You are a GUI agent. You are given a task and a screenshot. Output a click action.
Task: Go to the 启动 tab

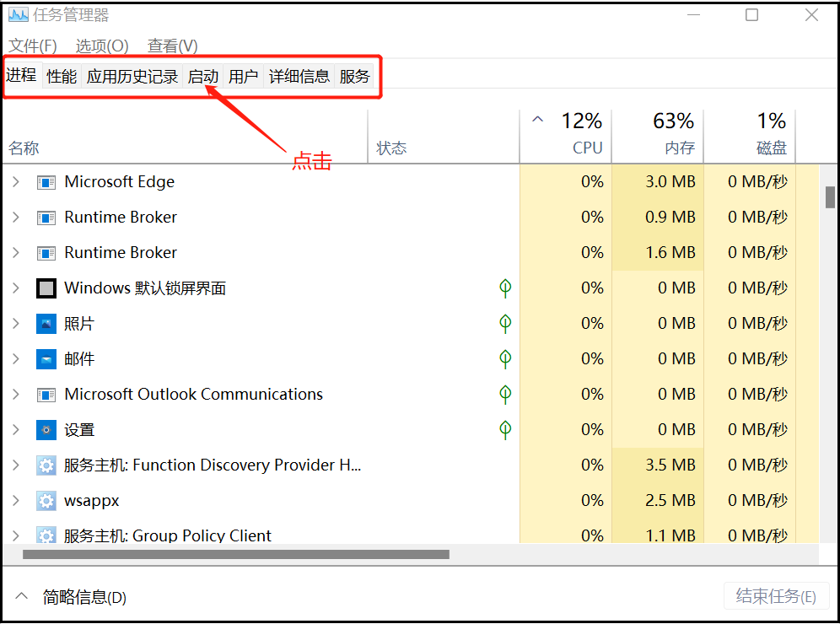coord(203,77)
